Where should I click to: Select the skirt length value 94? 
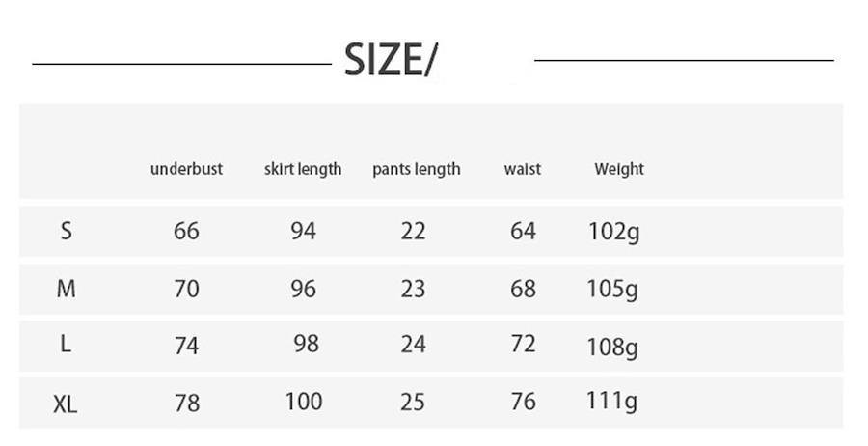[303, 231]
